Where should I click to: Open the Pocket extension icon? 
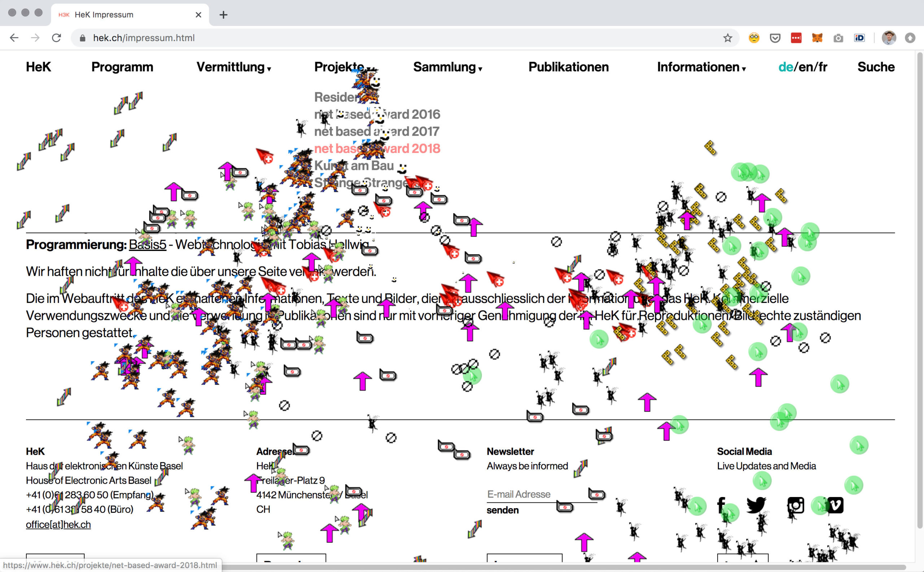pos(775,38)
